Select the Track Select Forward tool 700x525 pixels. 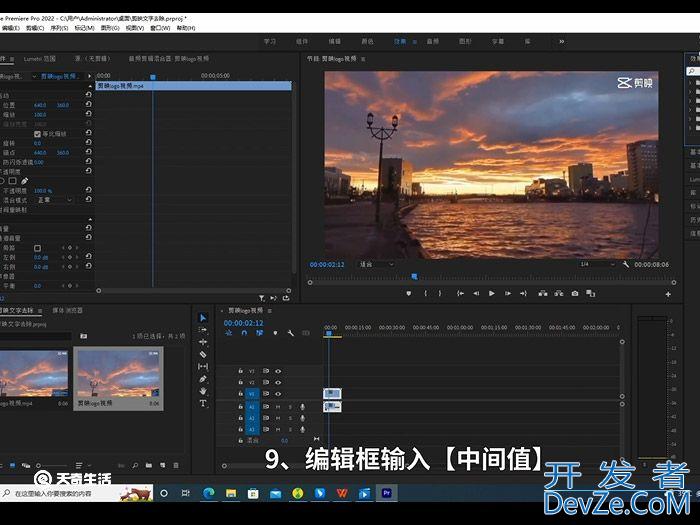(x=203, y=330)
